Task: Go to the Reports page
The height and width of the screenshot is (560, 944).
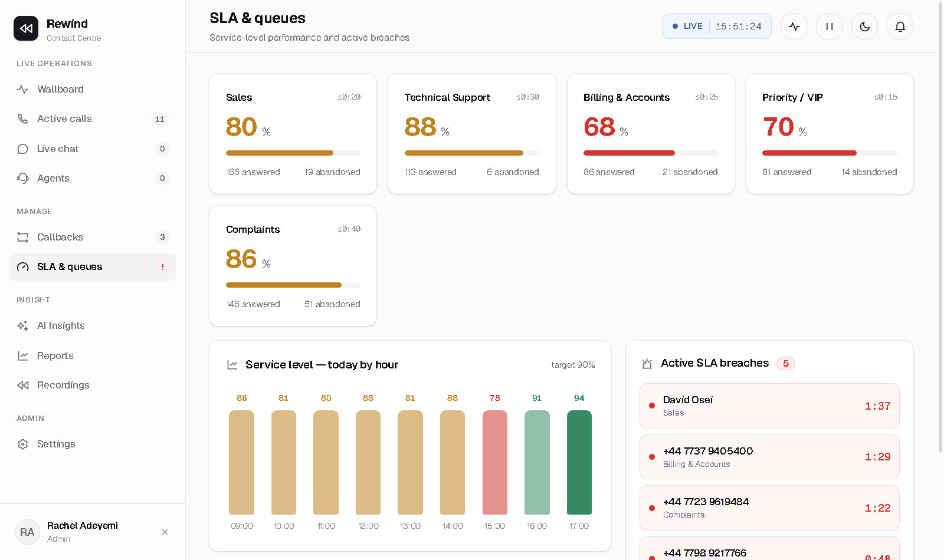Action: (x=93, y=356)
